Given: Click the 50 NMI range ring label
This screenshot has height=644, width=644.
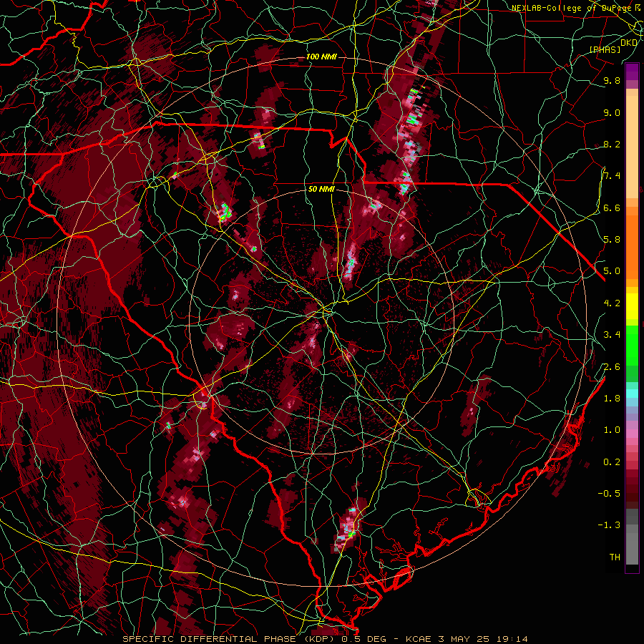Looking at the screenshot, I should coord(321,190).
